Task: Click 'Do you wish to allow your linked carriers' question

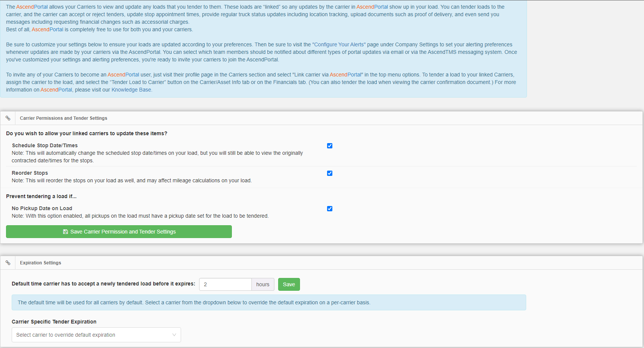Action: tap(87, 133)
